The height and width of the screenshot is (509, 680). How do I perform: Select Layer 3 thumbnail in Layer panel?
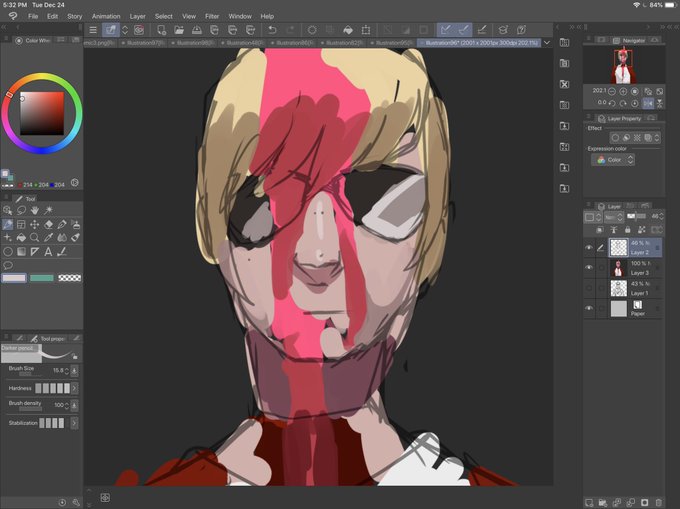point(618,268)
